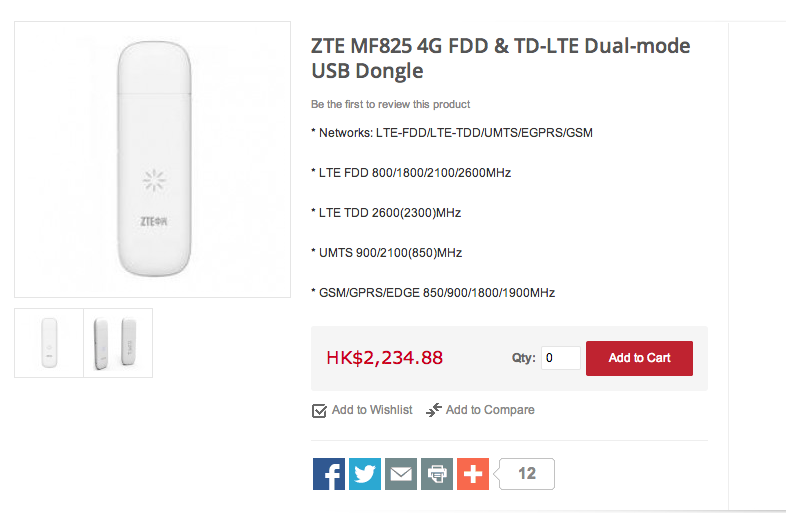This screenshot has height=513, width=786.
Task: Click the compare arrows icon
Action: (x=434, y=410)
